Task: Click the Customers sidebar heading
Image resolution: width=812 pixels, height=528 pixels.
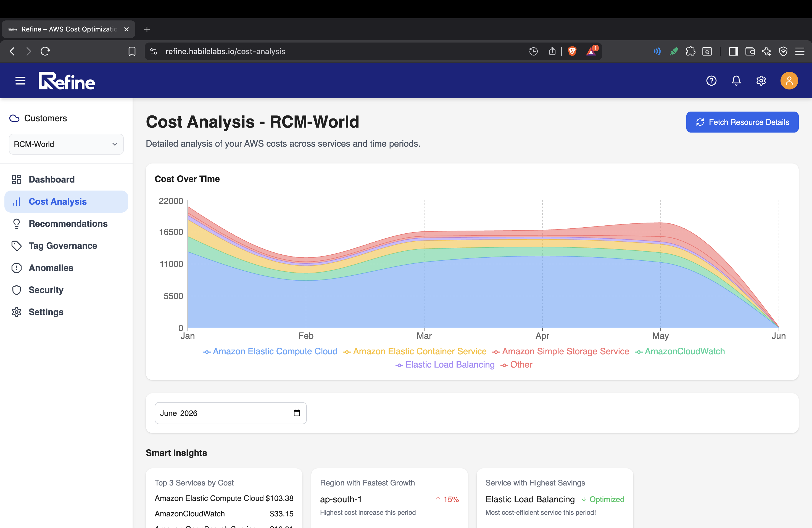Action: pyautogui.click(x=45, y=118)
